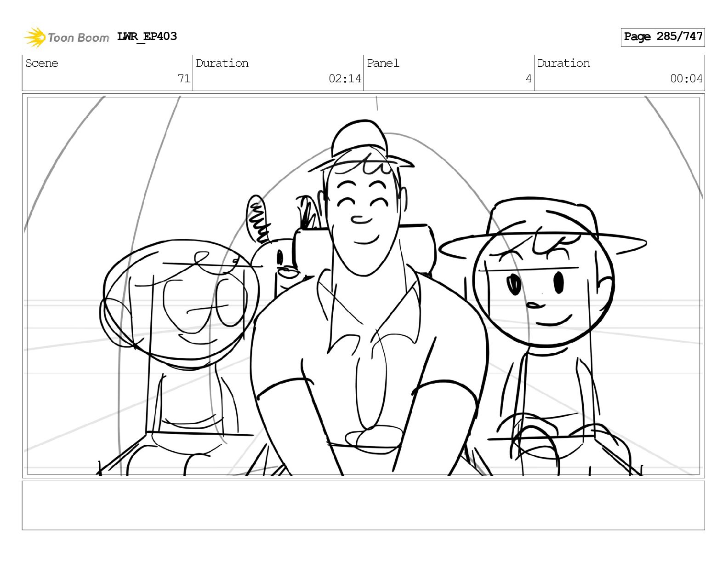Viewport: 728px width, 563px height.
Task: Click the scene duration value 02:14
Action: point(345,79)
